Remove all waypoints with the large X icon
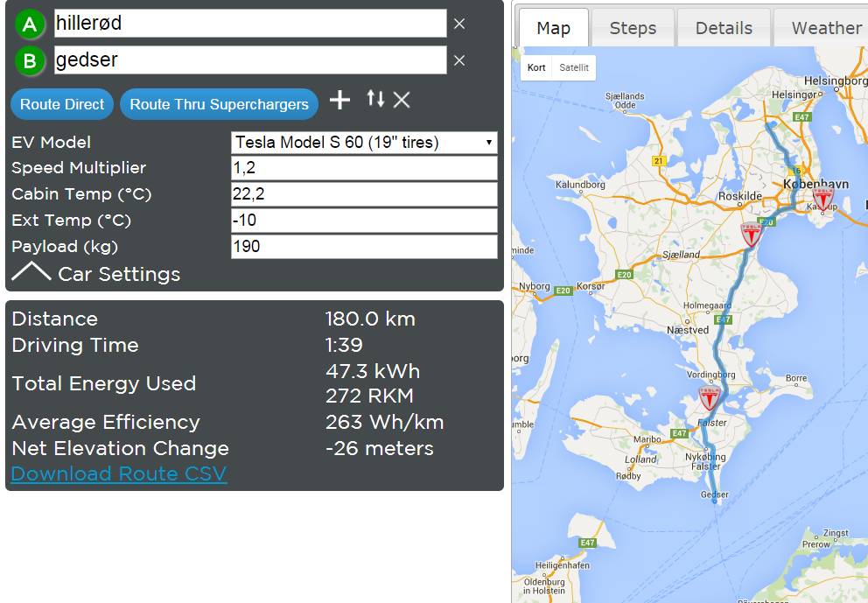 point(402,101)
